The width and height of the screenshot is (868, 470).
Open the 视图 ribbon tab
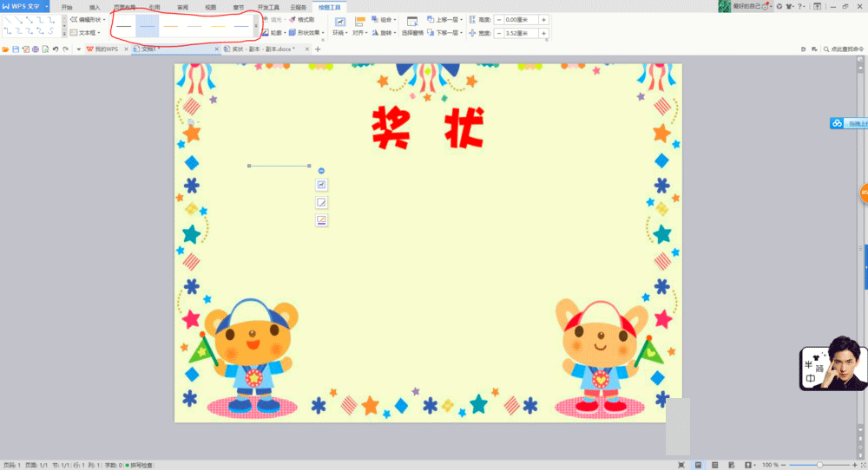click(x=210, y=6)
